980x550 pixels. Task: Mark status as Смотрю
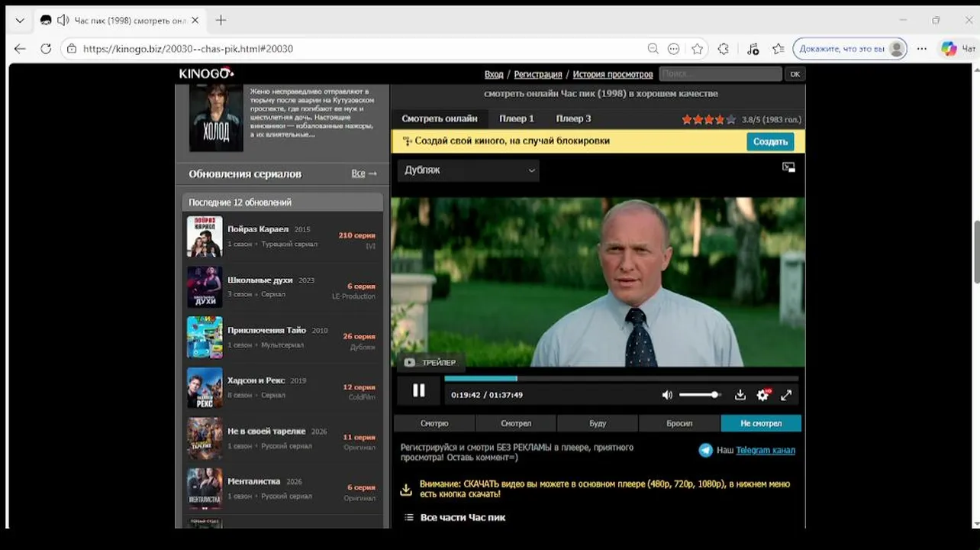pyautogui.click(x=434, y=423)
